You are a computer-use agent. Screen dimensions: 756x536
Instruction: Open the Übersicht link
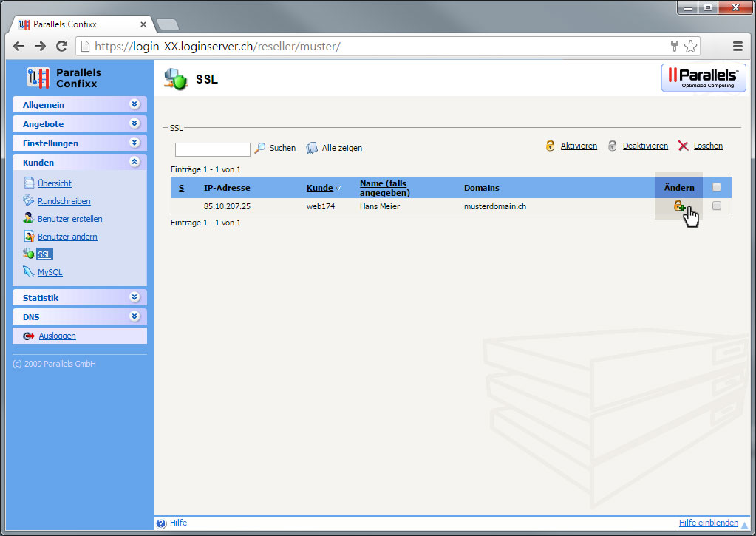click(x=55, y=183)
